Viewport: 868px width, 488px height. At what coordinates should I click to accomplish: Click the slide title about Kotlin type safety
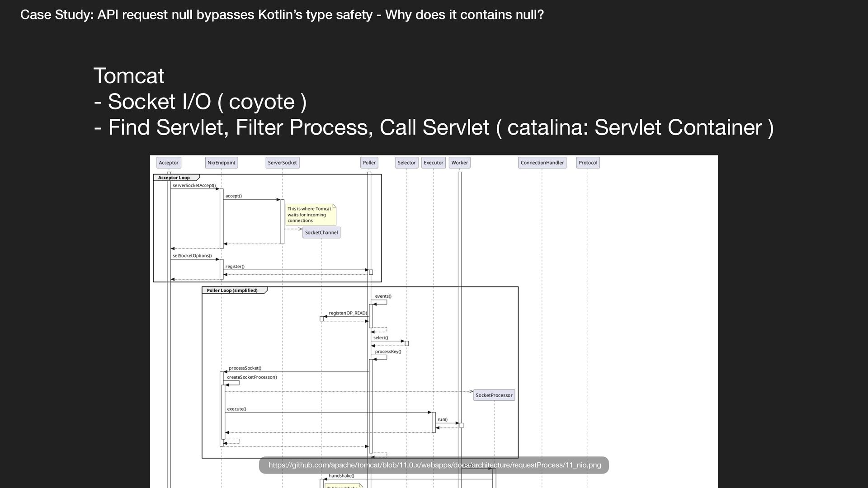pos(282,15)
